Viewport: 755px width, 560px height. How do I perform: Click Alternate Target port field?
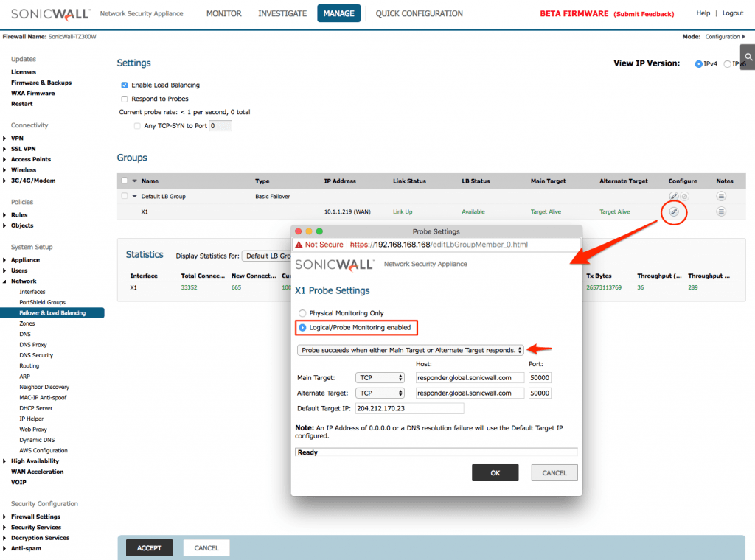540,393
